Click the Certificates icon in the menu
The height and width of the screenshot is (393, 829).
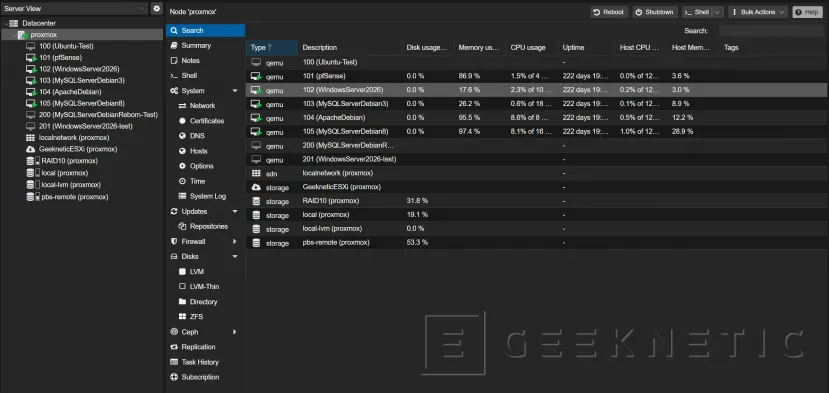(182, 121)
